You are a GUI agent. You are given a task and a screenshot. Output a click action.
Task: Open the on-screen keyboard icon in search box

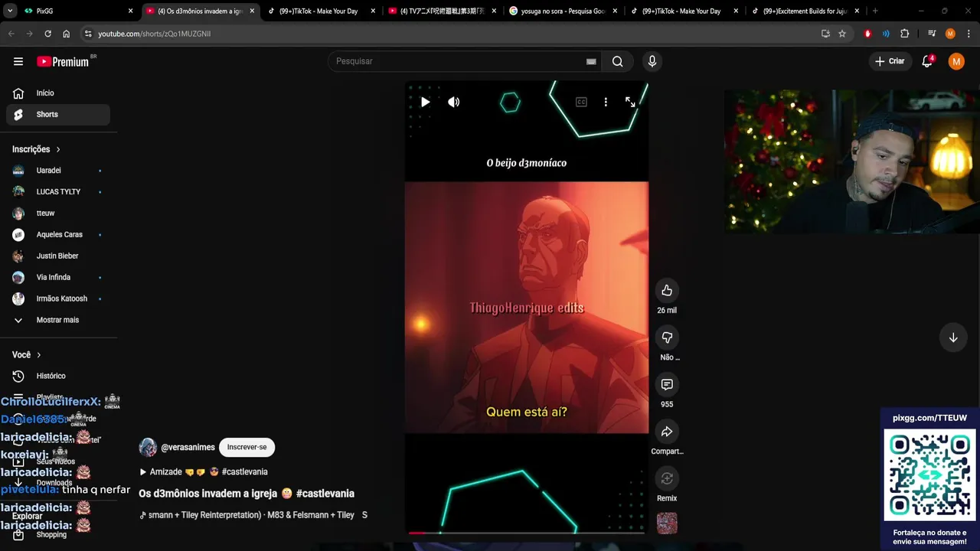point(591,61)
